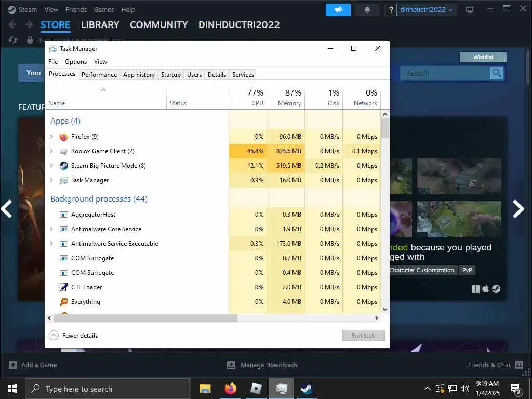Go back with Steam back arrow

point(12,24)
